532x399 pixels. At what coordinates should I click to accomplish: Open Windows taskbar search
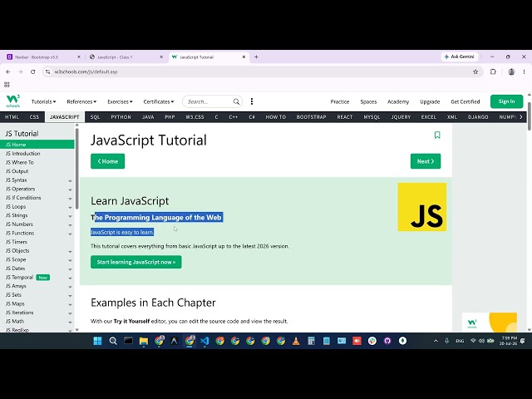pyautogui.click(x=113, y=341)
